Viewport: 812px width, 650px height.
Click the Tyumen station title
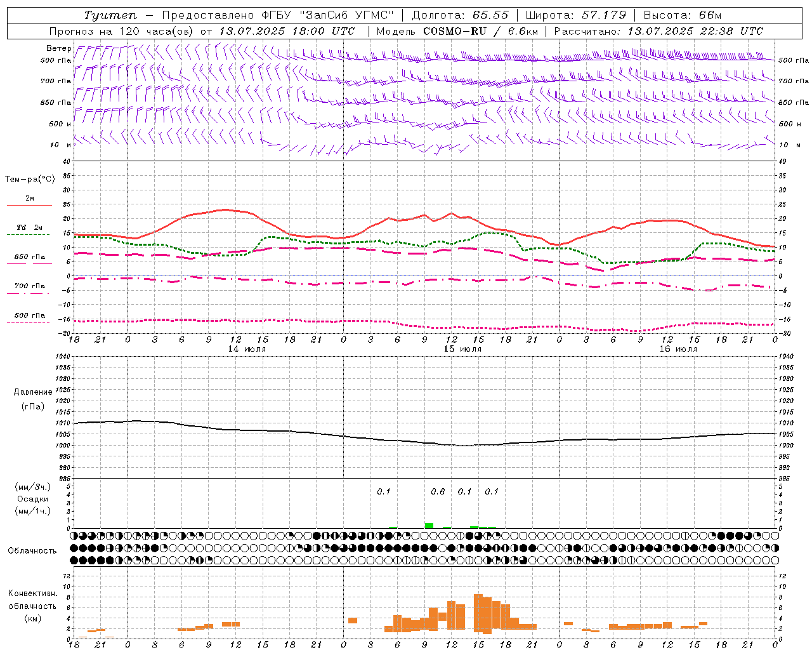tap(111, 15)
